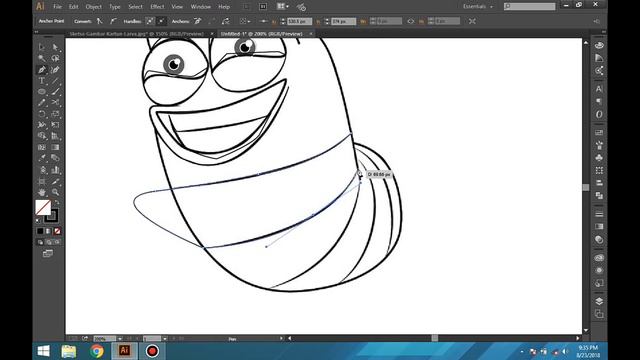Image resolution: width=640 pixels, height=360 pixels.
Task: Open the Artboards panel icon
Action: tap(599, 314)
